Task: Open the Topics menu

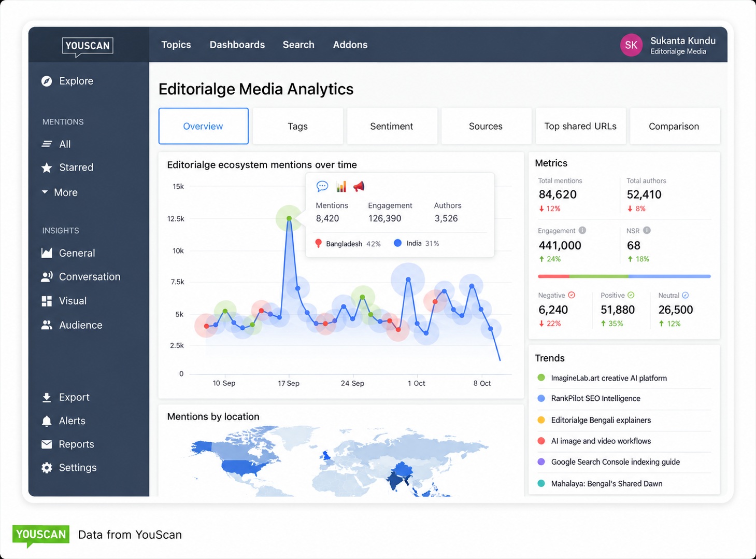Action: (x=176, y=45)
